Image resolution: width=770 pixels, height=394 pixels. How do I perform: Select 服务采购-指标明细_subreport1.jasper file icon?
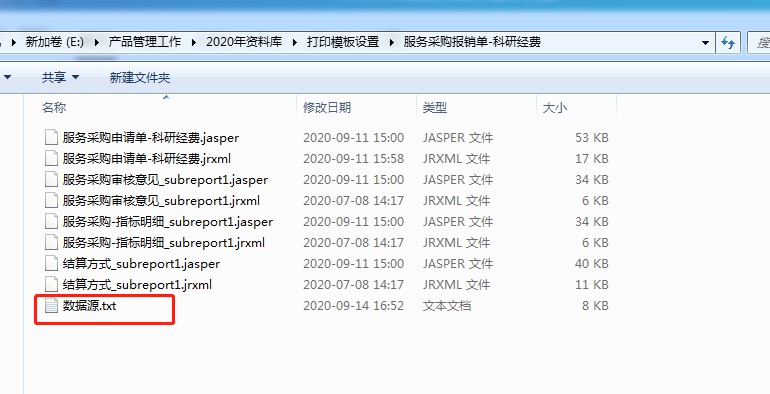pyautogui.click(x=51, y=222)
